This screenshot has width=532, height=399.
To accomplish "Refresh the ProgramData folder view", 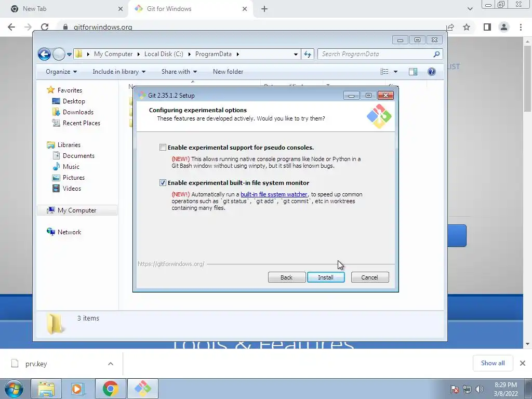I will (308, 54).
